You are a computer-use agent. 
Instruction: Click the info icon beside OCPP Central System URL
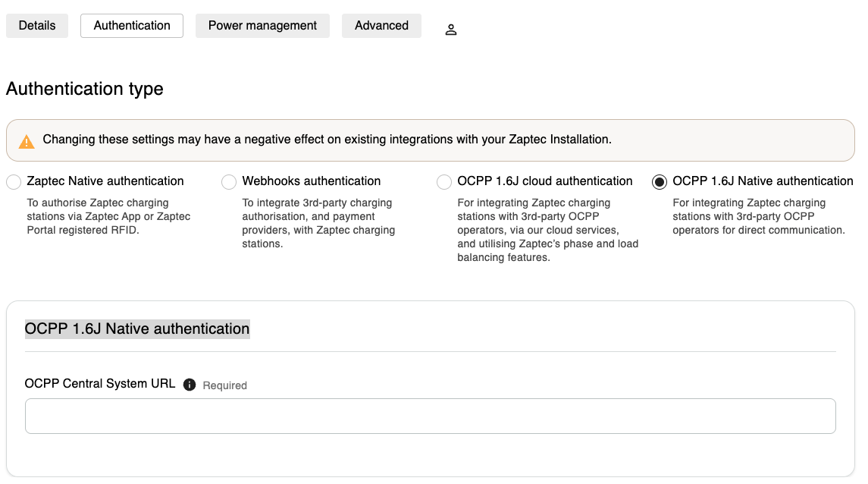[190, 385]
